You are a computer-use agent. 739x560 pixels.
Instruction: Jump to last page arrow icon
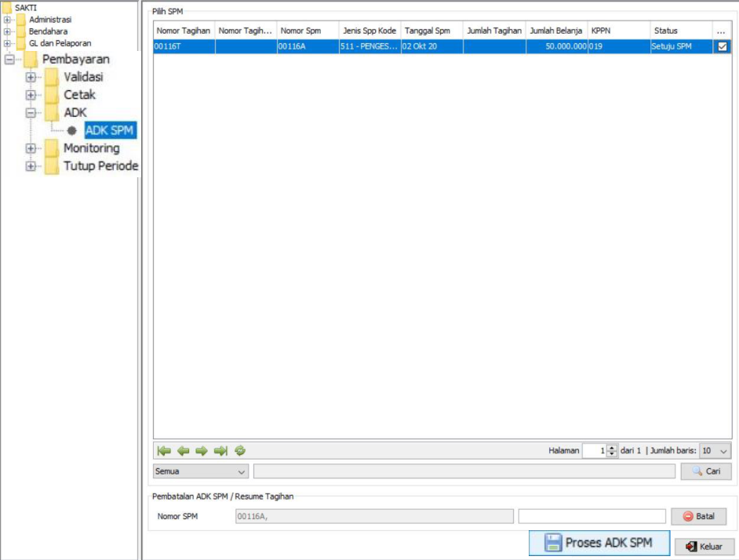tap(220, 451)
